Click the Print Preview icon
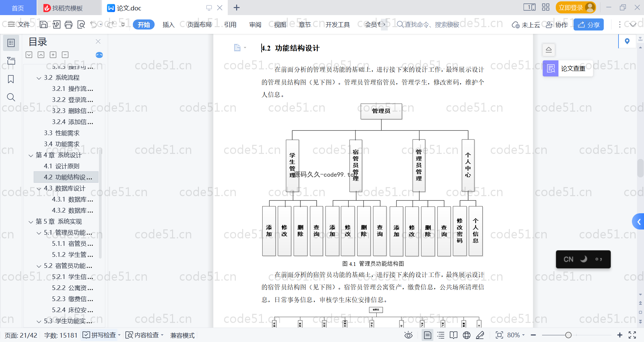 click(x=81, y=24)
